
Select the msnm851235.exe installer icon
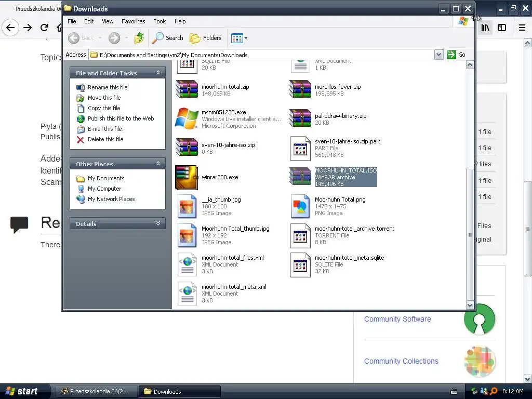187,118
